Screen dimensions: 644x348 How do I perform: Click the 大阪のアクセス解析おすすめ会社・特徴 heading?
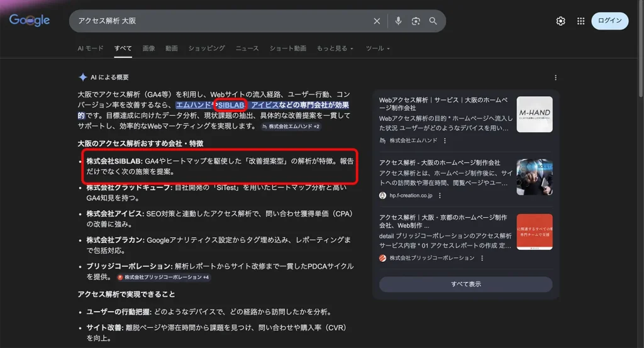(140, 143)
